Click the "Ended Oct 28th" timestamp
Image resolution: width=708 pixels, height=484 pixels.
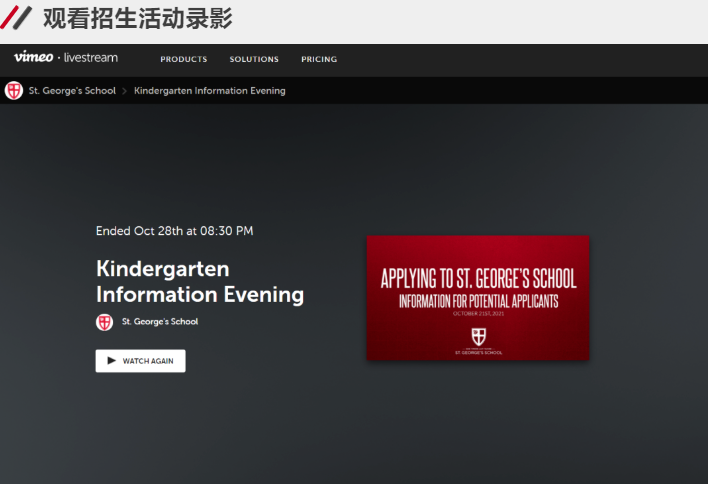click(174, 231)
